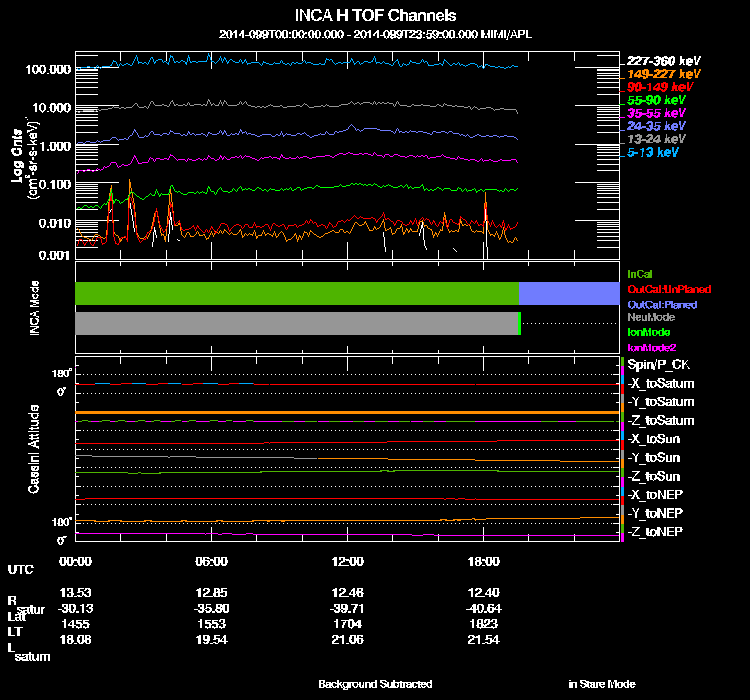This screenshot has width=750, height=700.
Task: Click the '-Z_toNEP' attitude label
Action: (655, 532)
